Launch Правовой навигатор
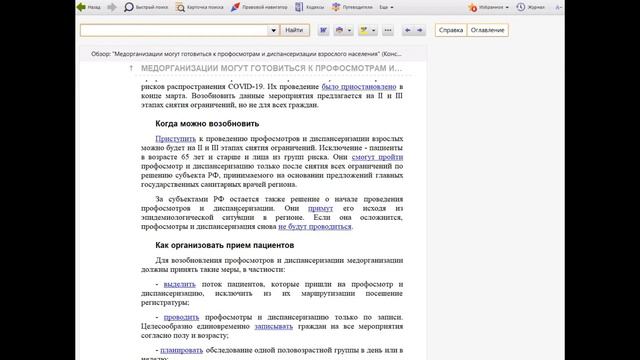 [x=259, y=7]
